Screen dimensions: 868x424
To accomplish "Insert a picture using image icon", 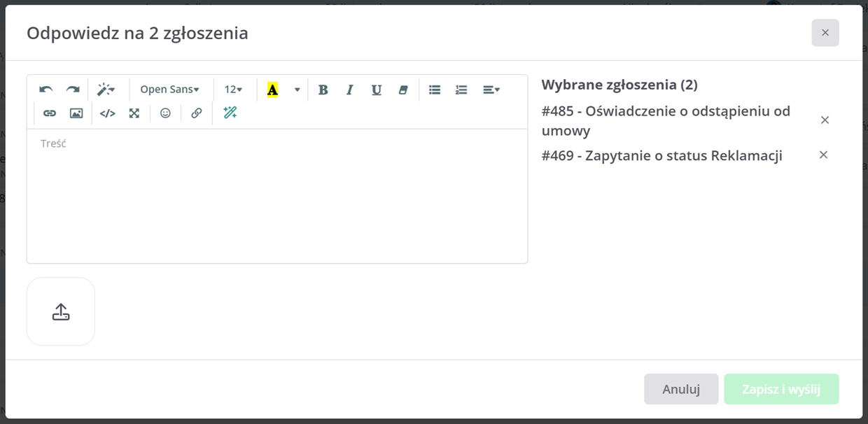I will coord(76,113).
